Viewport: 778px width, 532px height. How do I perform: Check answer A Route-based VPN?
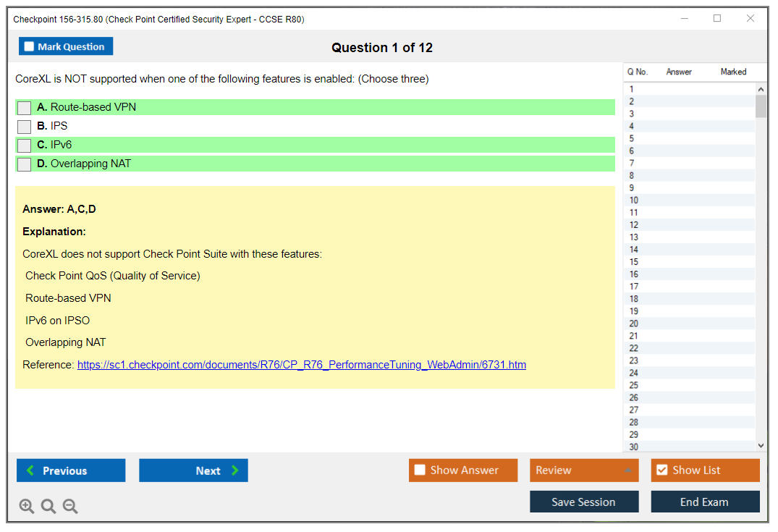click(x=25, y=108)
